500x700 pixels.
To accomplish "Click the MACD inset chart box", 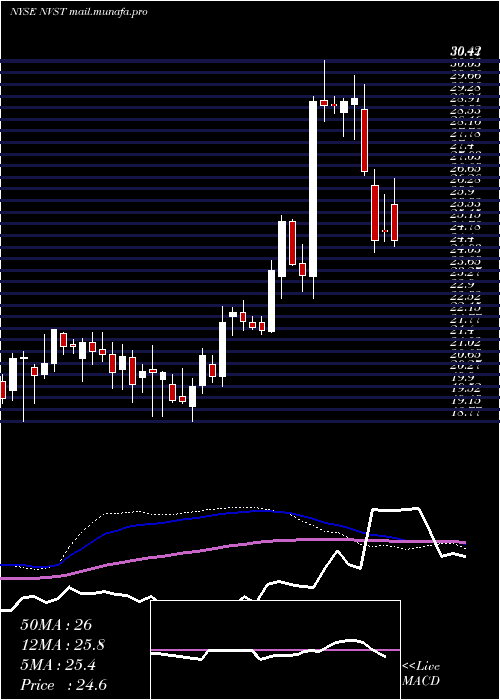I will click(x=275, y=650).
